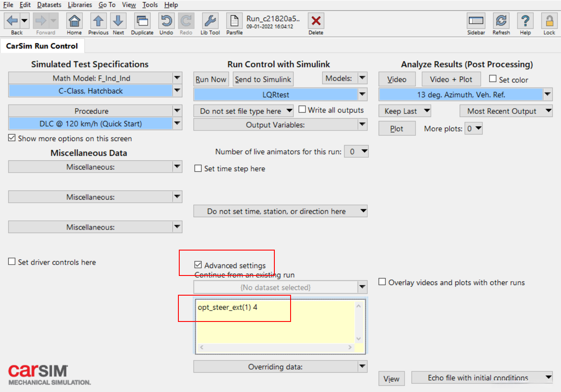The width and height of the screenshot is (561, 392).
Task: Enable the Set color checkbox
Action: tap(493, 79)
